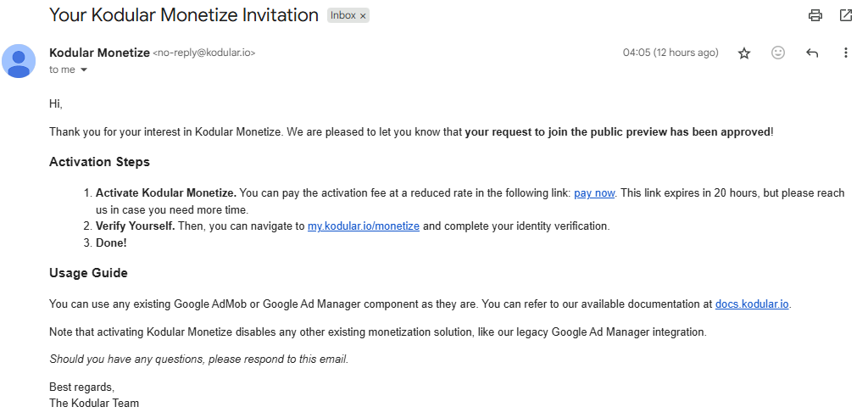868x418 pixels.
Task: Click the 04:05 (12 hours ago) timestamp
Action: tap(670, 53)
